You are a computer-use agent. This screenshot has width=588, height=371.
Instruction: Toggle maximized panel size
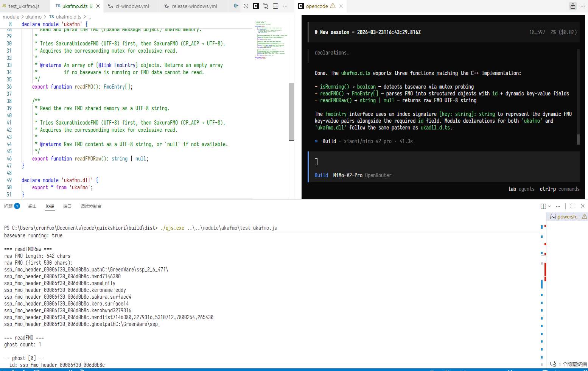(x=573, y=206)
